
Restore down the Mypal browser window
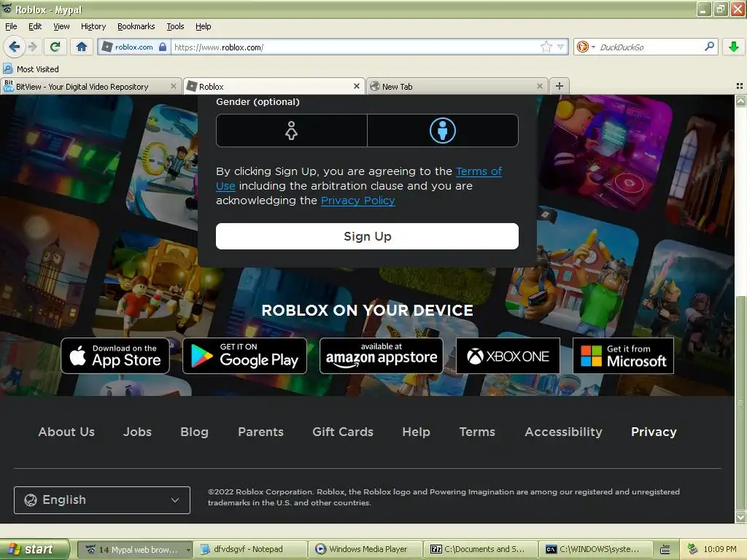(x=720, y=9)
